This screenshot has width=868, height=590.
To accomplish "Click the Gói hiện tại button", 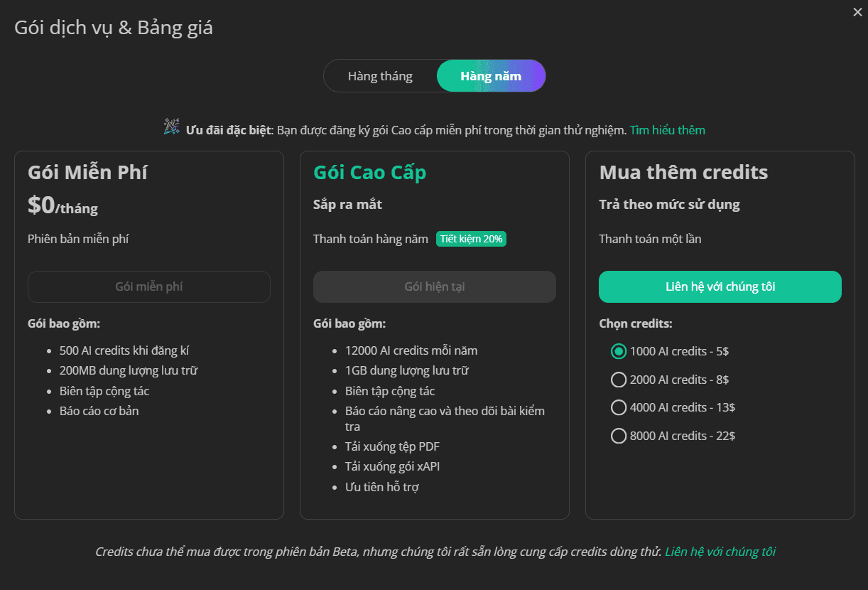I will pyautogui.click(x=435, y=287).
